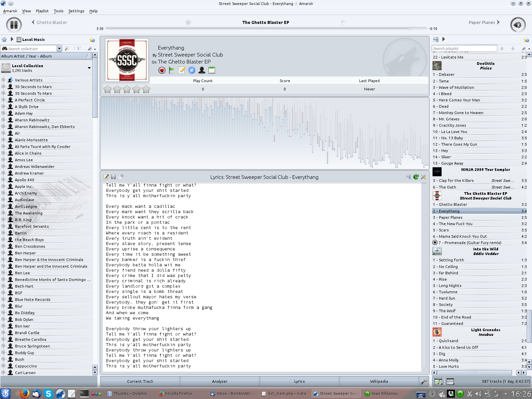
Task: Jump to previous playlist search result arrow
Action: pyautogui.click(x=502, y=49)
